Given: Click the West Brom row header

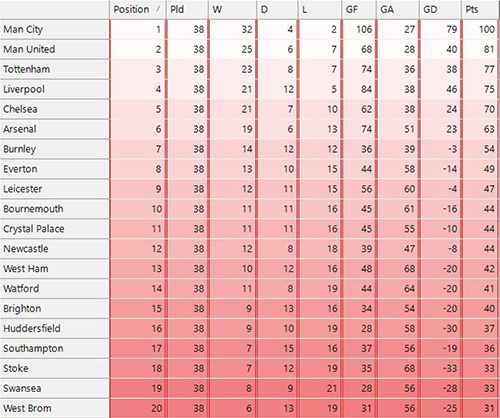Looking at the screenshot, I should pyautogui.click(x=55, y=408).
